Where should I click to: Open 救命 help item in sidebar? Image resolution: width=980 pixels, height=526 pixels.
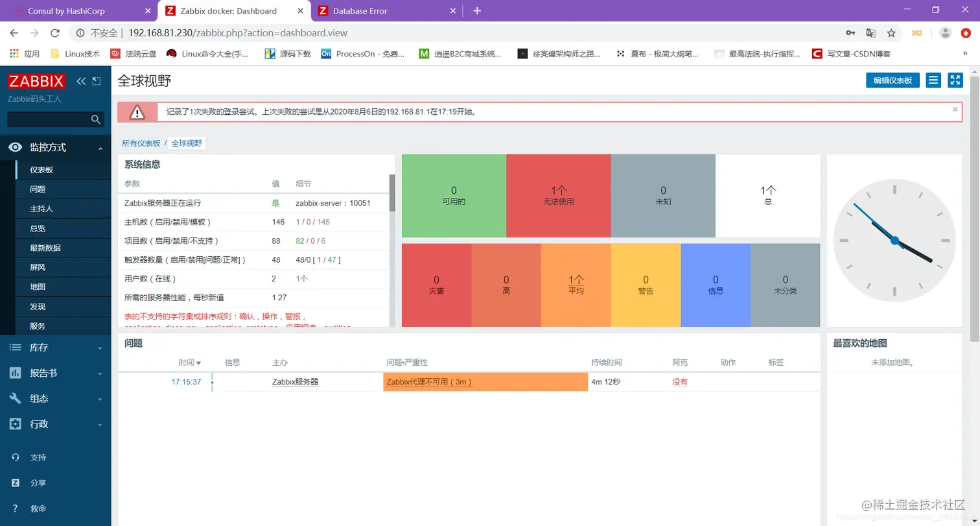38,509
